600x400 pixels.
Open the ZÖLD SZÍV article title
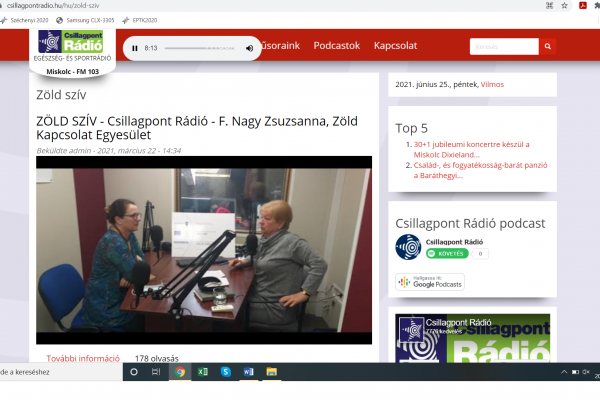click(x=197, y=128)
